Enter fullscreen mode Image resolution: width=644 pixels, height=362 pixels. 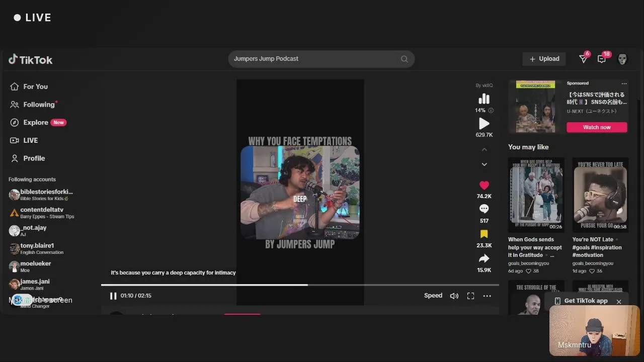(x=470, y=296)
